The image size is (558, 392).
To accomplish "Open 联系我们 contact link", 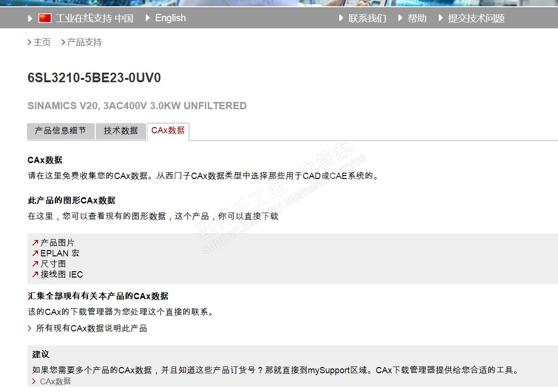I will 367,18.
